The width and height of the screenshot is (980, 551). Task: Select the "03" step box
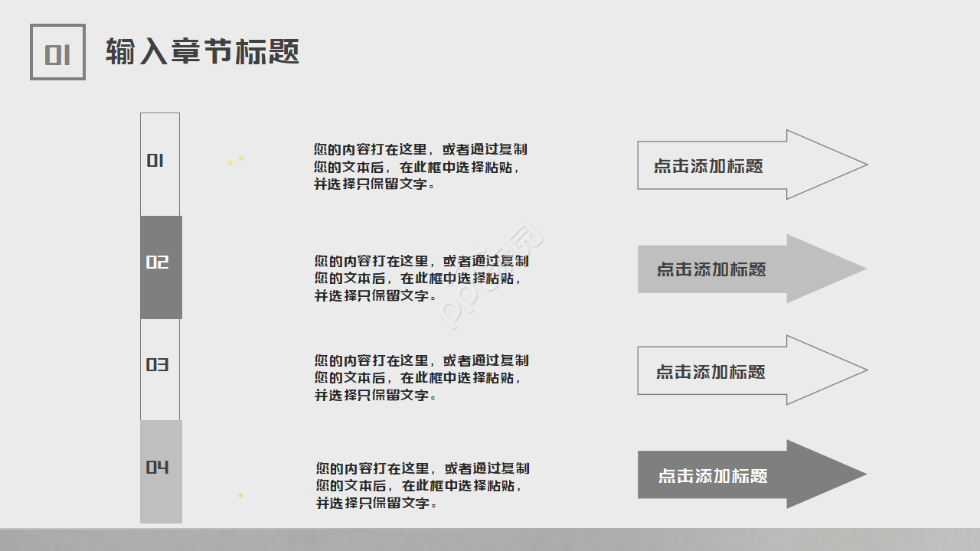coord(160,370)
